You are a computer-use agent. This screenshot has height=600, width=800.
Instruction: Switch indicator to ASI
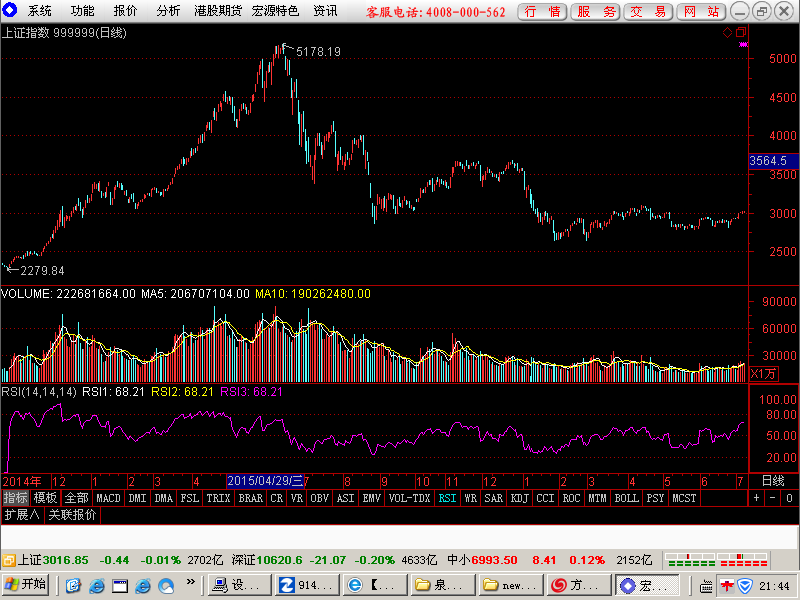tap(345, 498)
